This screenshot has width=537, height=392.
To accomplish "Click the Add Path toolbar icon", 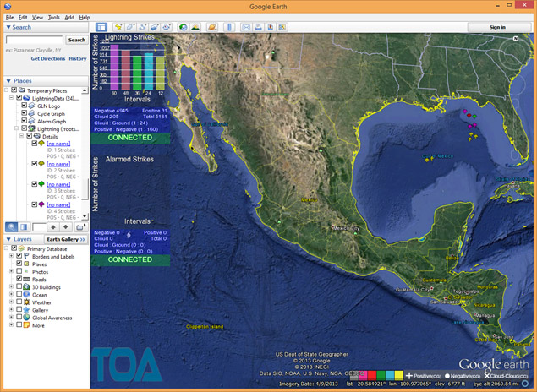I will (142, 27).
